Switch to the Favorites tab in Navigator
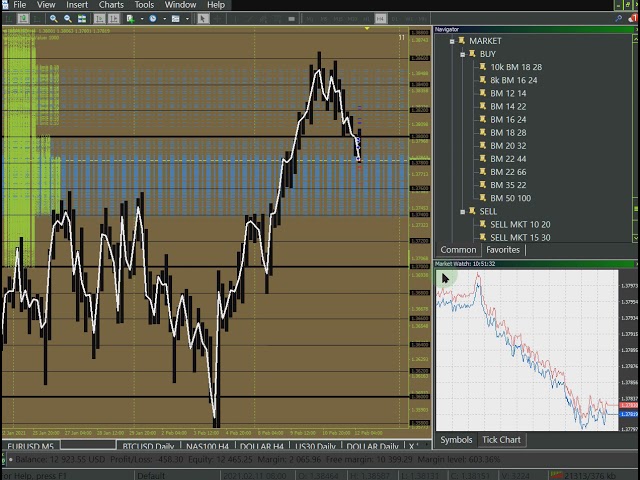 click(503, 250)
